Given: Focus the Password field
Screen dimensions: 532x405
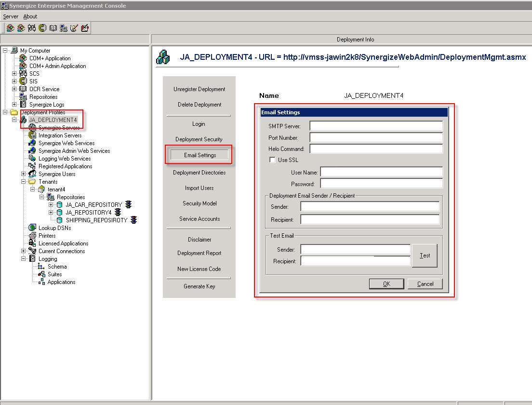Looking at the screenshot, I should tap(382, 184).
